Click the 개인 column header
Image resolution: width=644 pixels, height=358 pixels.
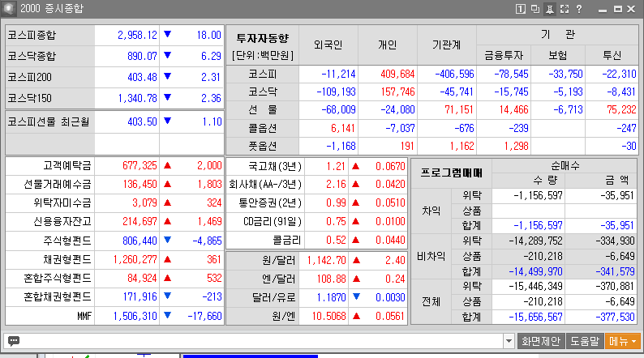click(388, 45)
